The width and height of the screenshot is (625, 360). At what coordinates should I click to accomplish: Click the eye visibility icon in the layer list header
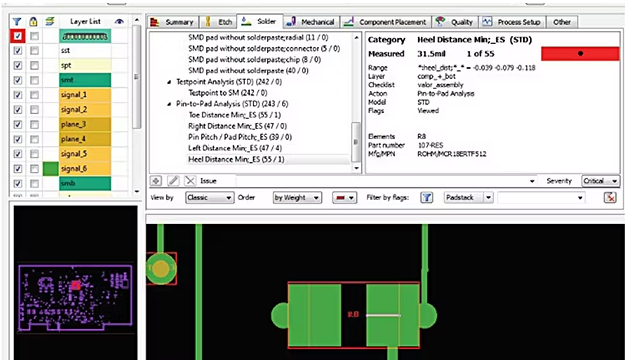[x=119, y=22]
